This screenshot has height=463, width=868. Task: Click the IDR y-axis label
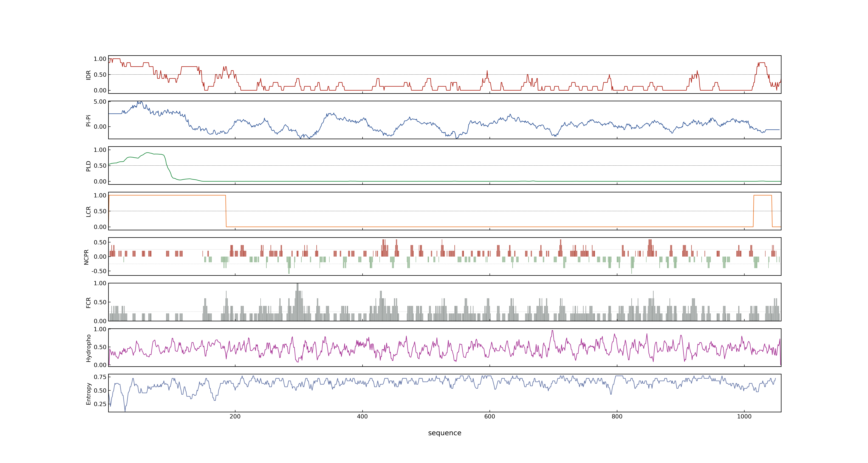click(x=88, y=75)
